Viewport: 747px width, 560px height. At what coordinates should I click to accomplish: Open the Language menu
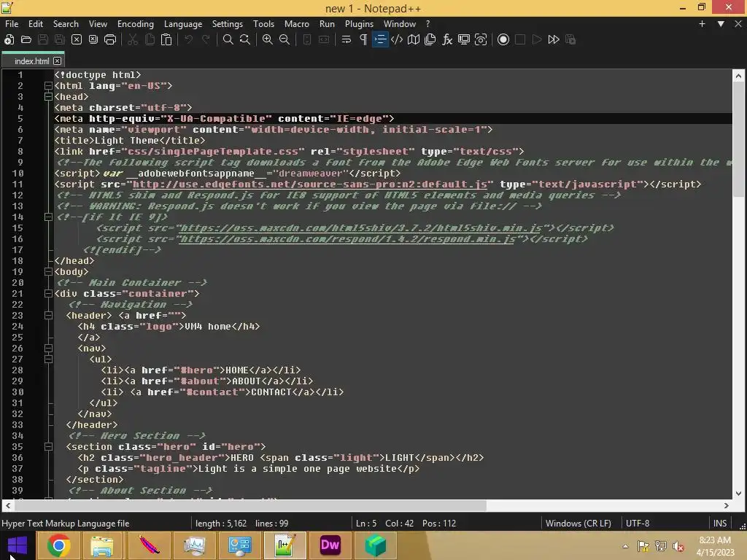pyautogui.click(x=183, y=24)
